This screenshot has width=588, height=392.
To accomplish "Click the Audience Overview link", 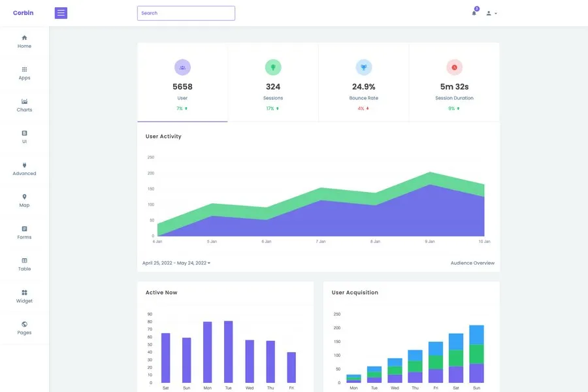I will [x=472, y=263].
